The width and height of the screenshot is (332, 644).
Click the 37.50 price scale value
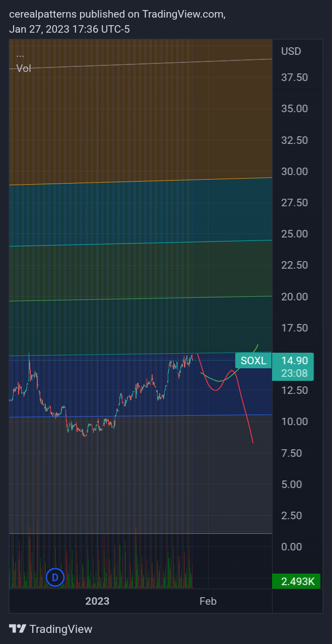(x=295, y=77)
